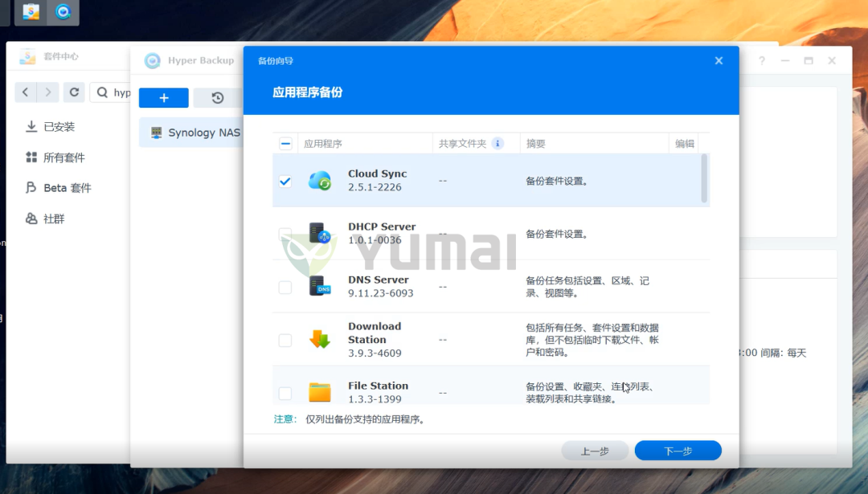The height and width of the screenshot is (494, 868).
Task: Click the DHCP Server package icon
Action: pyautogui.click(x=319, y=233)
